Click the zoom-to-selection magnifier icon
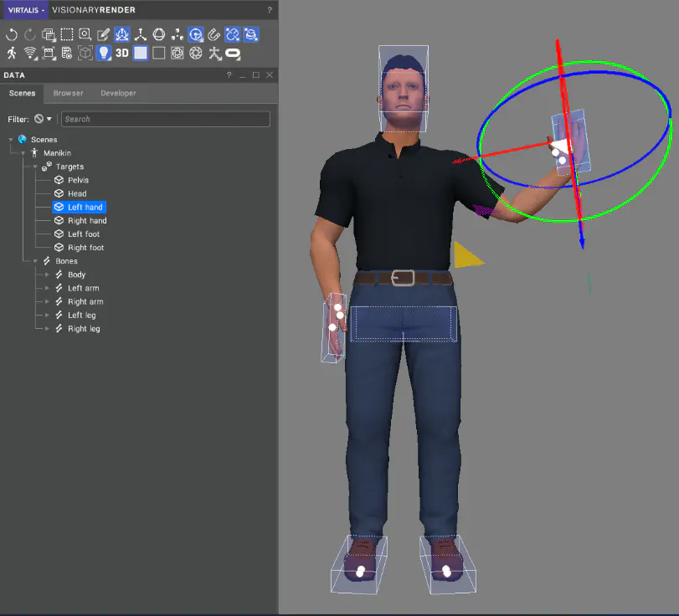 85,34
